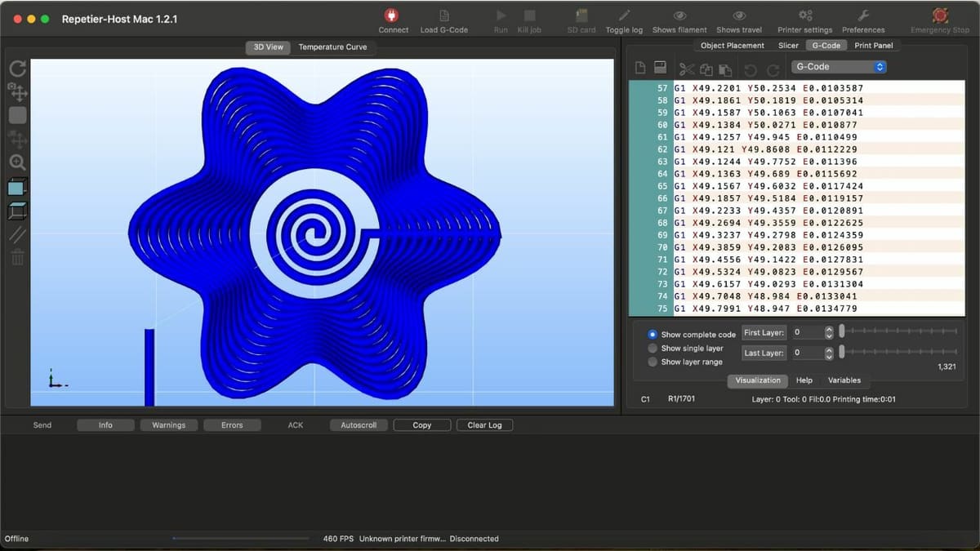The image size is (980, 551).
Task: Open Preferences wrench icon
Action: point(863,16)
